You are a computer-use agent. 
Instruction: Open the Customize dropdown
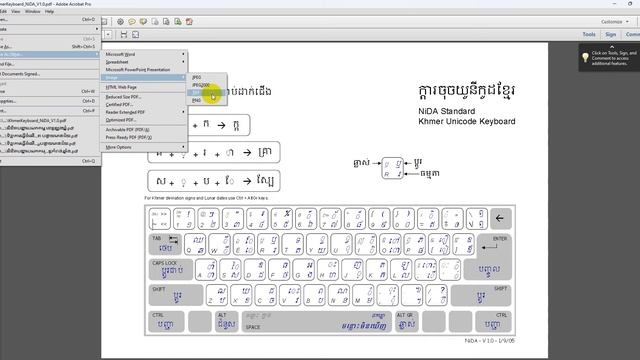pyautogui.click(x=615, y=22)
